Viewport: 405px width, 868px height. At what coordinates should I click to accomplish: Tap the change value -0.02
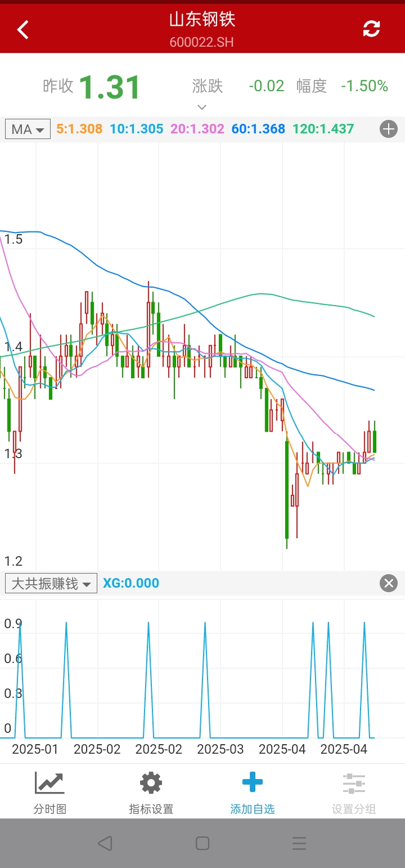coord(267,86)
